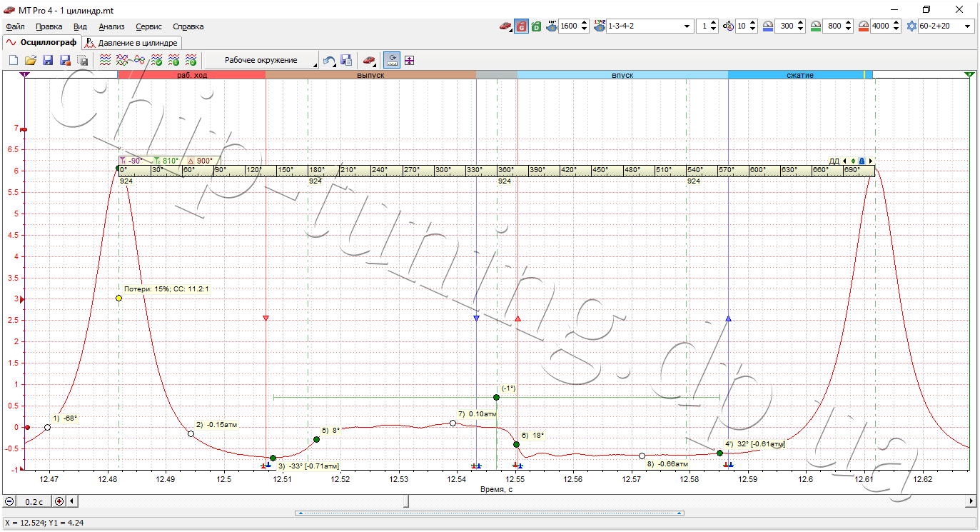Expand the firing order 1-3-4-2 combo box
This screenshot has height=532, width=980.
[x=650, y=26]
